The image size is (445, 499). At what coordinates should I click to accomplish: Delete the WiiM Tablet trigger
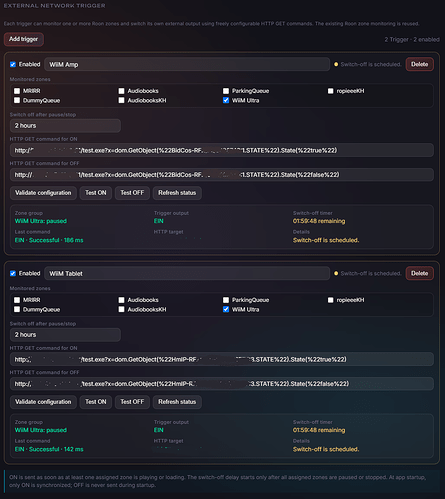(419, 273)
